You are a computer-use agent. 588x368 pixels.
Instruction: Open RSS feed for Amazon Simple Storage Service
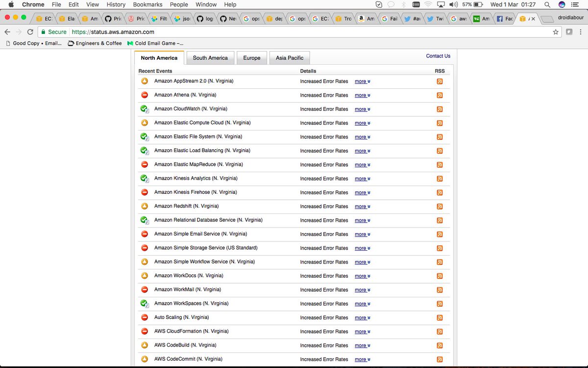[x=440, y=248]
